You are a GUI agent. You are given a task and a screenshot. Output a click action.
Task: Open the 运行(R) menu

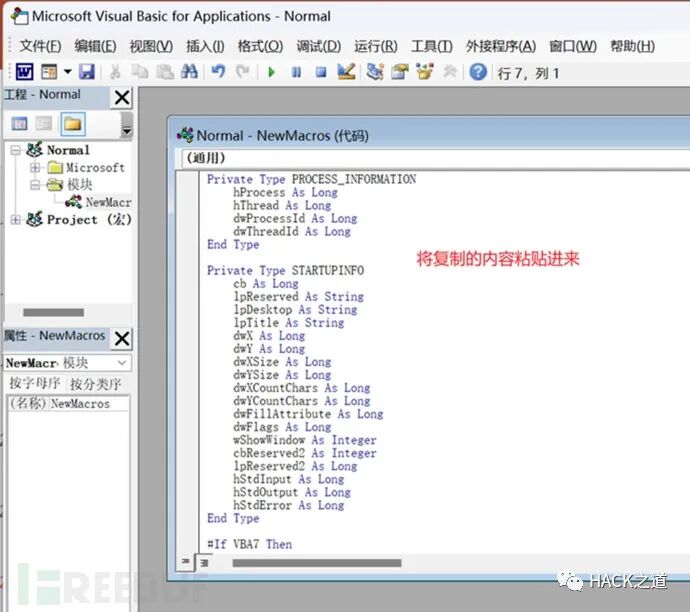376,46
